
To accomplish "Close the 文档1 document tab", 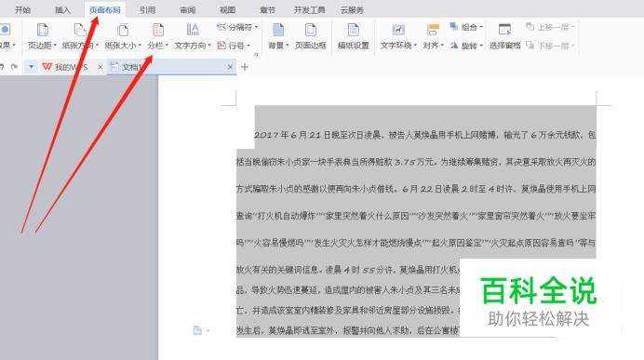I will (230, 67).
